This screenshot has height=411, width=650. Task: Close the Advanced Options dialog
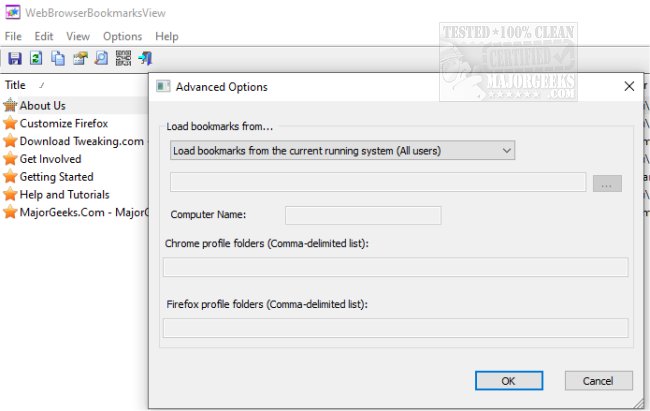point(629,87)
